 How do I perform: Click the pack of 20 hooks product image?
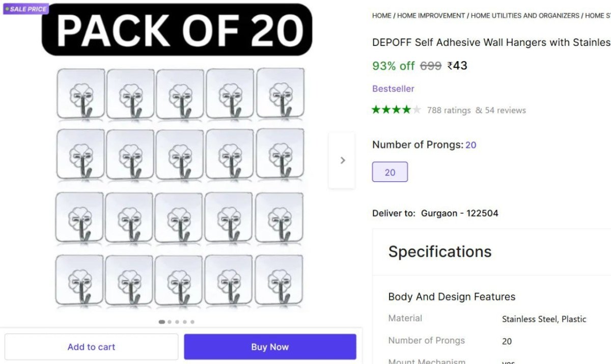point(178,188)
